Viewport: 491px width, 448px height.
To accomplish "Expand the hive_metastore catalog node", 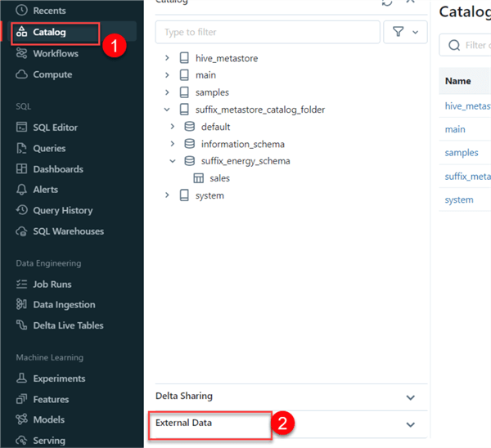I will pyautogui.click(x=167, y=58).
